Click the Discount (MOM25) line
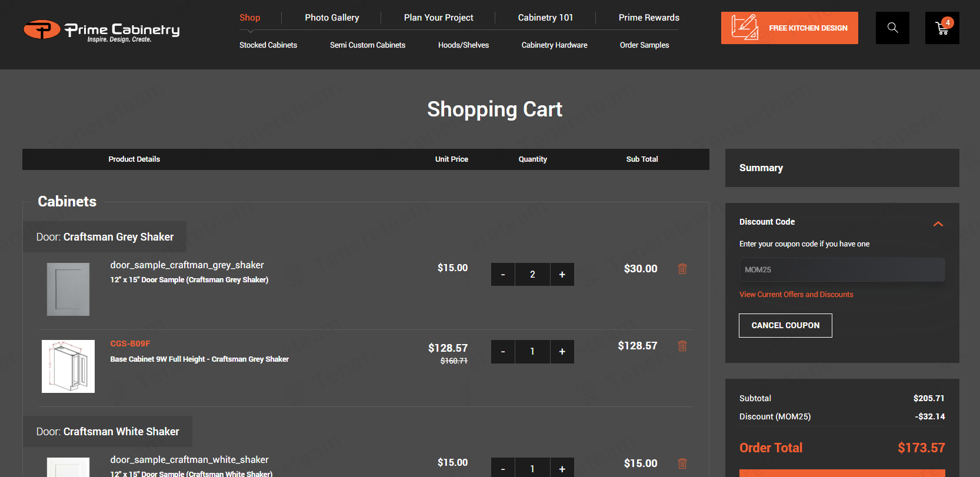980x477 pixels. [x=842, y=416]
